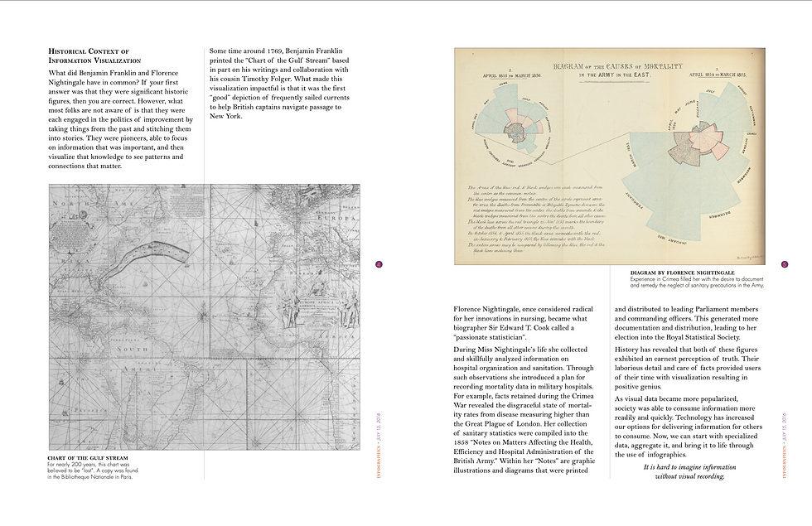Select the Gulf Stream chart map image
The image size is (812, 526).
click(205, 316)
